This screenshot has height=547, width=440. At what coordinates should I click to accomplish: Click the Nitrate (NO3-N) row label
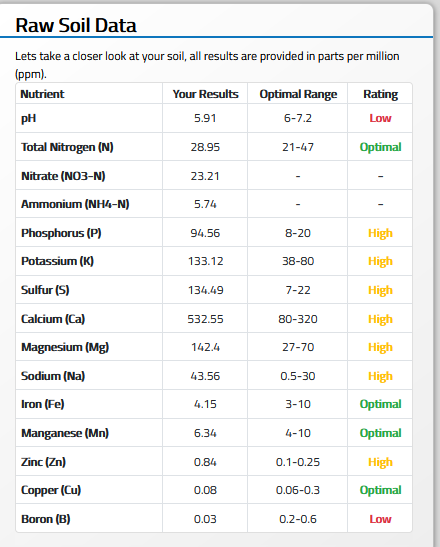63,176
